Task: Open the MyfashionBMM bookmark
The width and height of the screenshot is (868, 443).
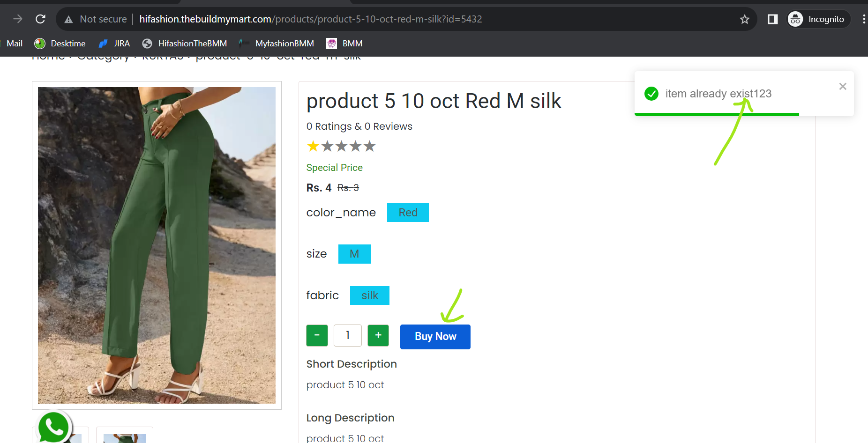Action: pyautogui.click(x=277, y=44)
